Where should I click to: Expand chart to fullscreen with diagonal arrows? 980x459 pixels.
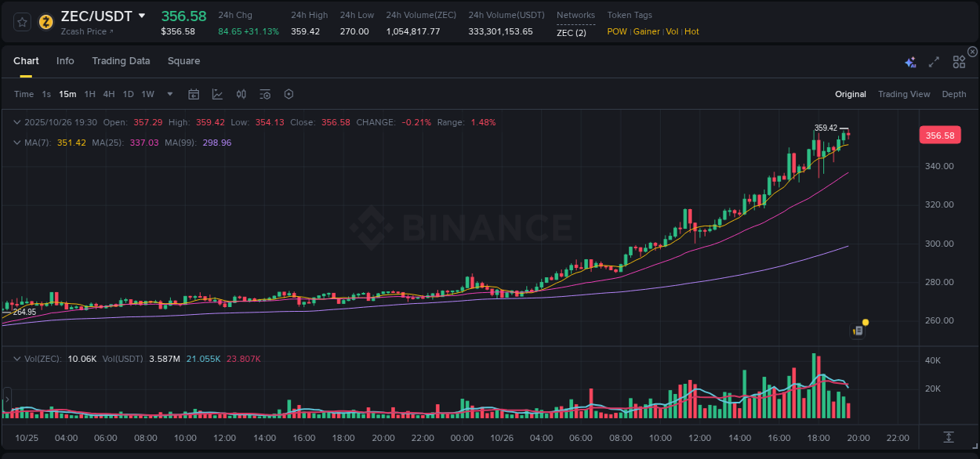(x=933, y=60)
